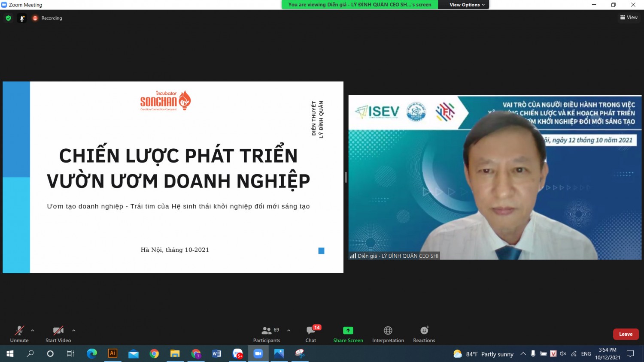Screen dimensions: 644x362
Task: Click the Songhan Incubator logo on slide
Action: coord(165,101)
